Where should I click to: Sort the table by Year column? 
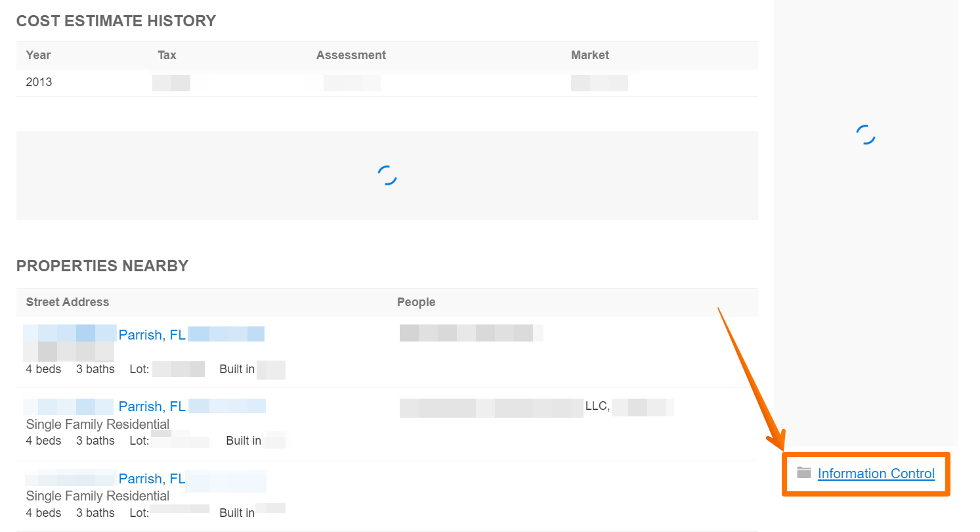pyautogui.click(x=37, y=55)
